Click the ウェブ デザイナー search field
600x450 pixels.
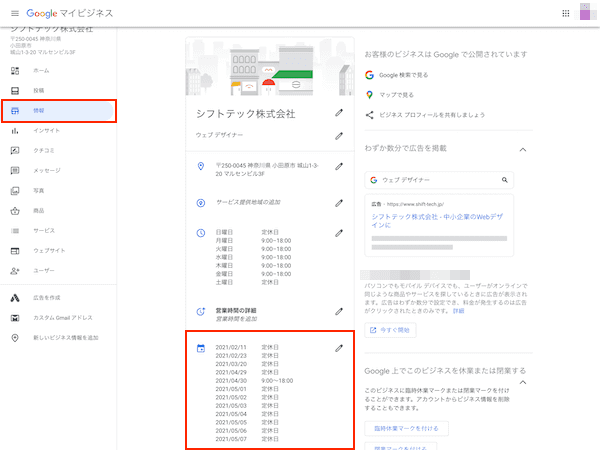pos(439,180)
